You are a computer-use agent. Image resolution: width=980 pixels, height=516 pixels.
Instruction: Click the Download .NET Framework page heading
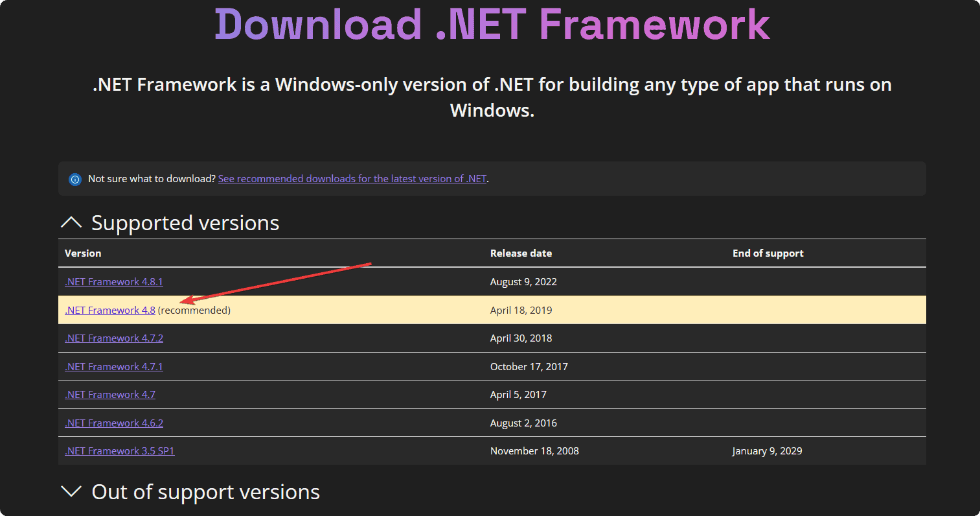[490, 24]
